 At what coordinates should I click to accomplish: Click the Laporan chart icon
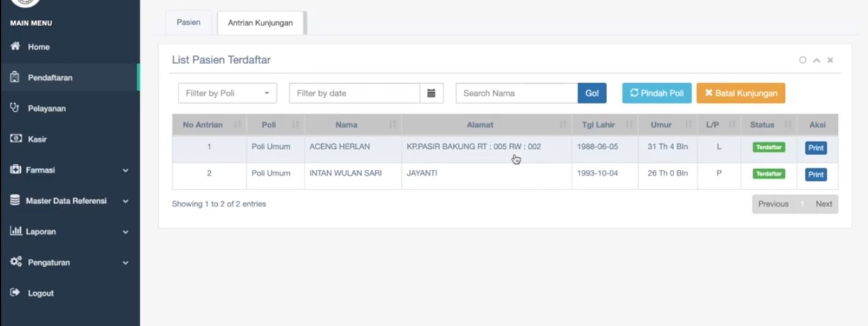click(x=16, y=231)
